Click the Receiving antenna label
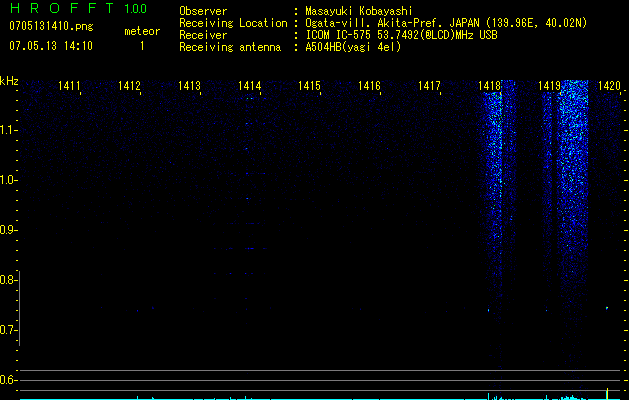Viewport: 629px width, 400px height. 230,47
